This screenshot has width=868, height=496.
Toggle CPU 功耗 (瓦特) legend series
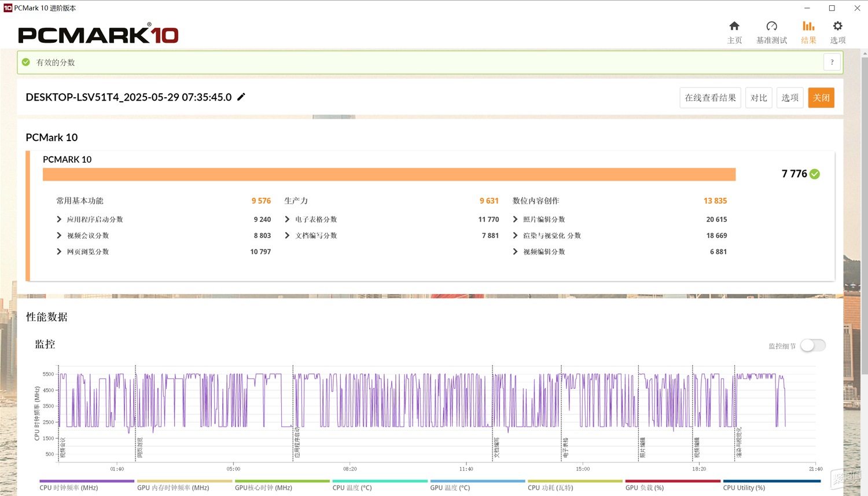(575, 485)
